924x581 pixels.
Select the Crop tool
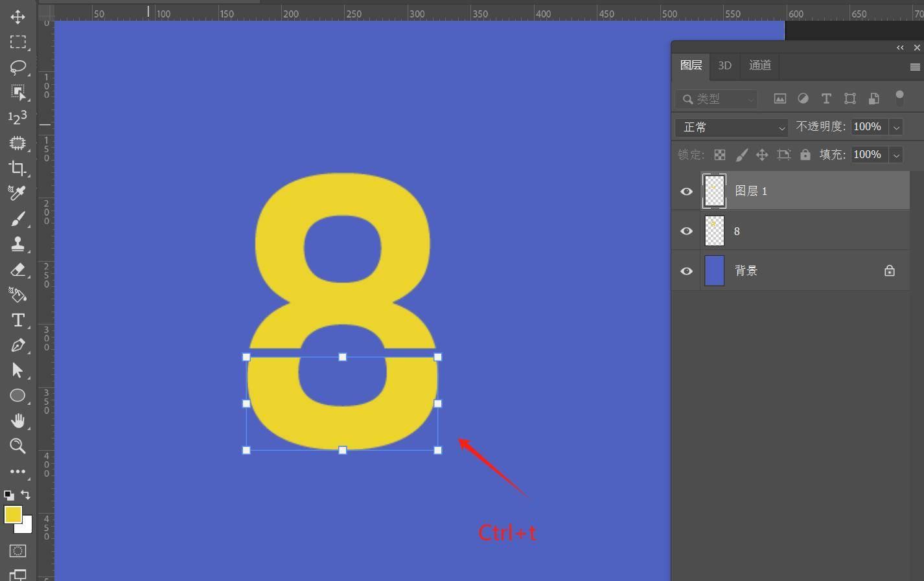pos(17,168)
